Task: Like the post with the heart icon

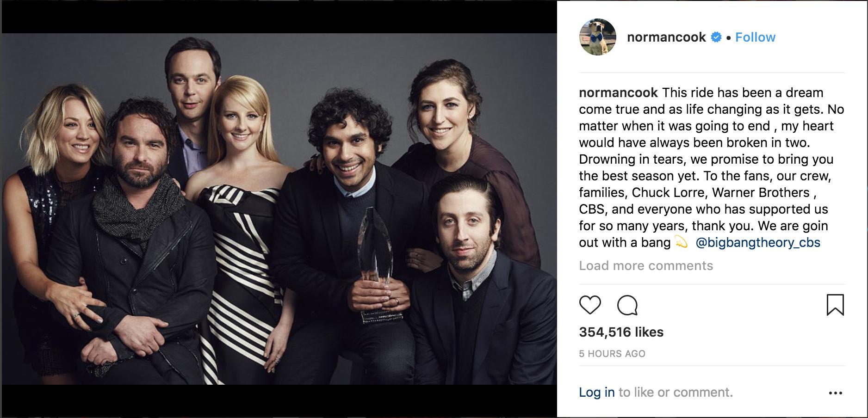Action: pyautogui.click(x=590, y=305)
